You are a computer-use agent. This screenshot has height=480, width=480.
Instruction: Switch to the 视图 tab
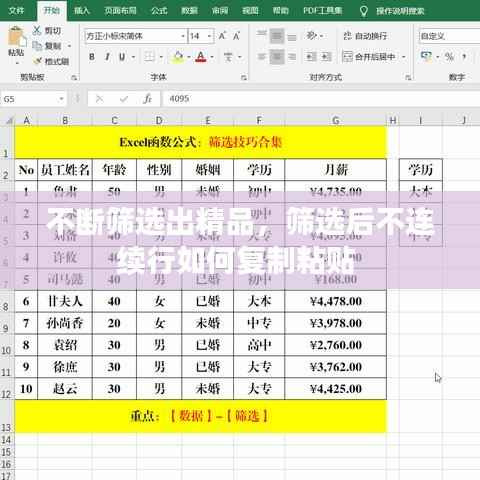click(x=250, y=11)
